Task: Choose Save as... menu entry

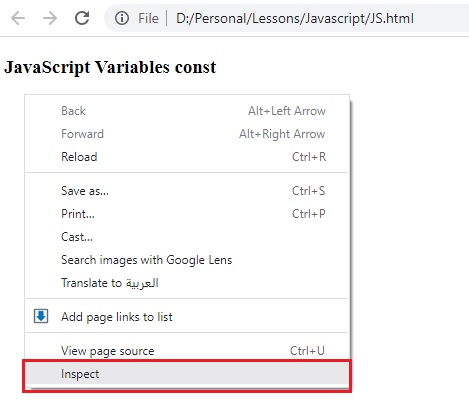Action: (187, 191)
